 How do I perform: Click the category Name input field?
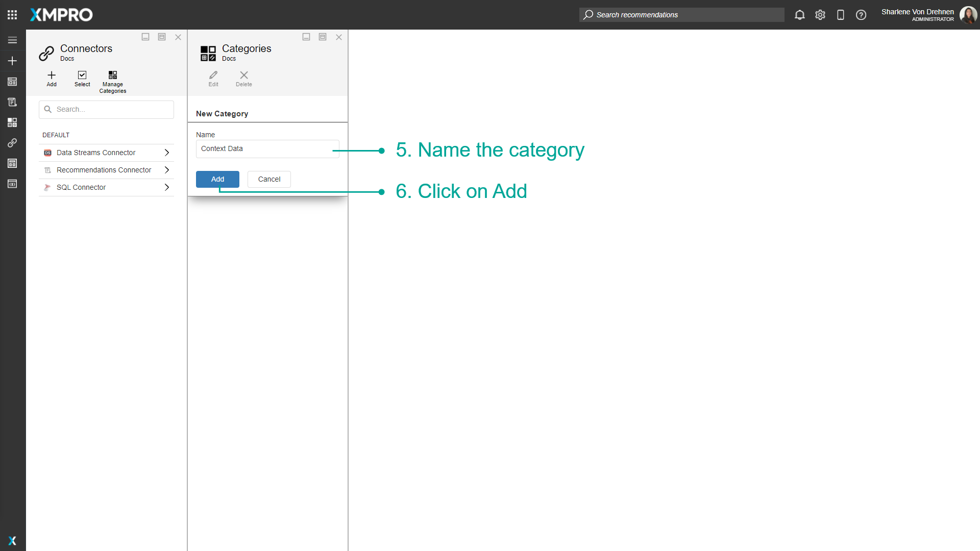[267, 148]
